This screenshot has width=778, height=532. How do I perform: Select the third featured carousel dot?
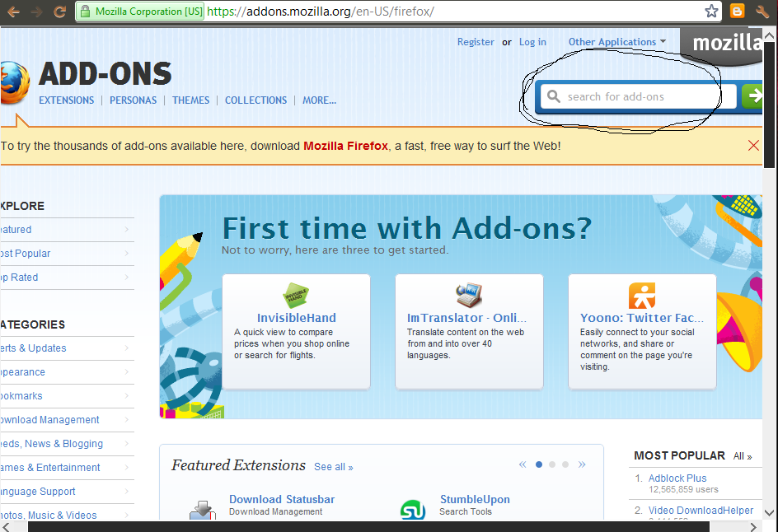(565, 464)
